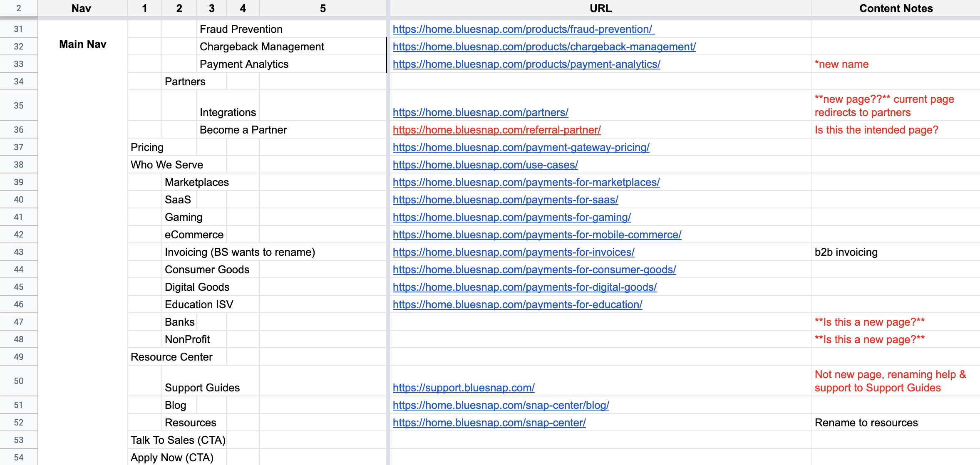This screenshot has width=980, height=465.
Task: Select the column header labeled 1
Action: tap(144, 8)
